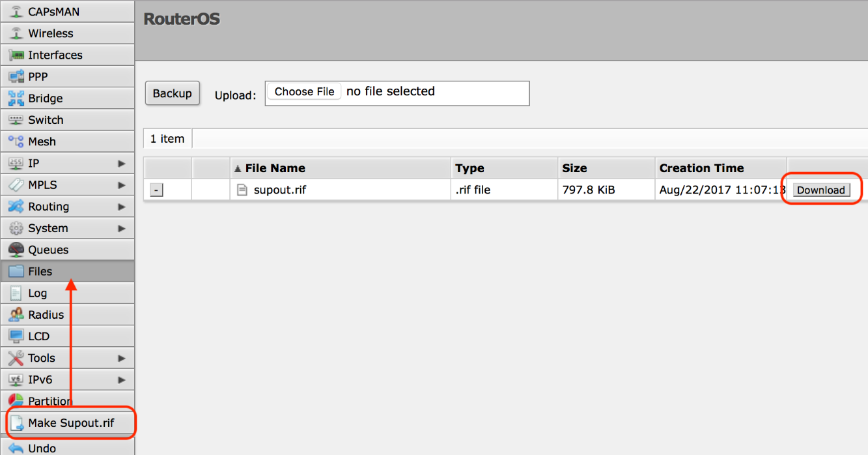Click the Bridge icon in sidebar
Screen dimensions: 868x455
tap(16, 98)
